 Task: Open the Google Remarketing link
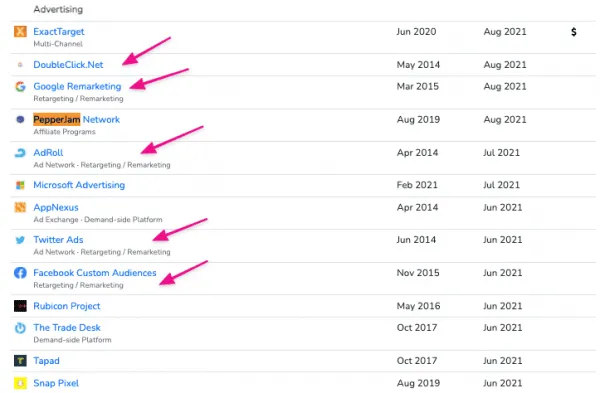(x=77, y=86)
